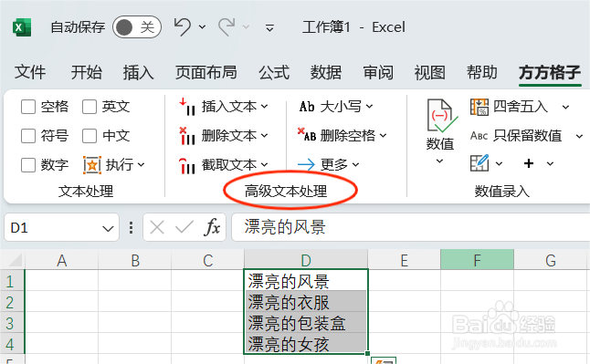The image size is (590, 364).
Task: Switch to the 数据 ribbon tab
Action: tap(326, 72)
